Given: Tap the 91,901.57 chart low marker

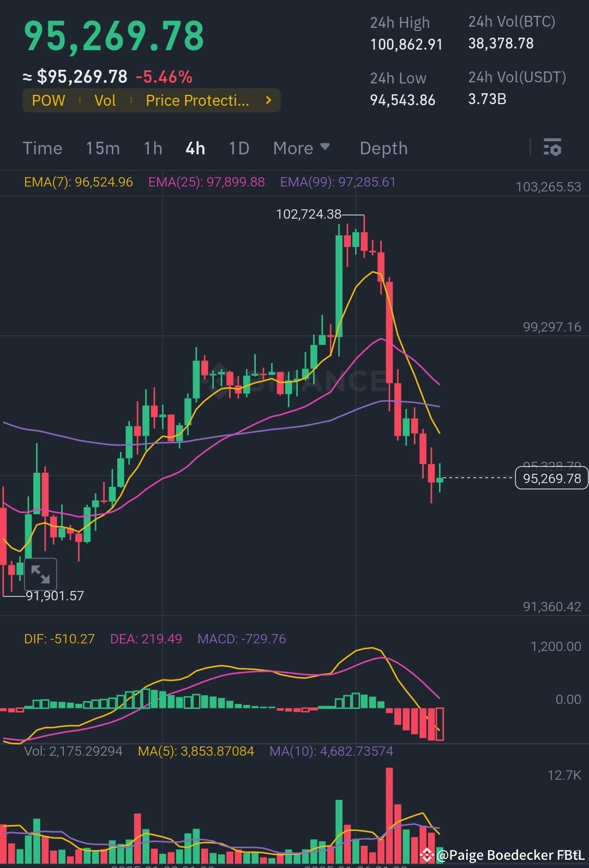Looking at the screenshot, I should (x=55, y=595).
